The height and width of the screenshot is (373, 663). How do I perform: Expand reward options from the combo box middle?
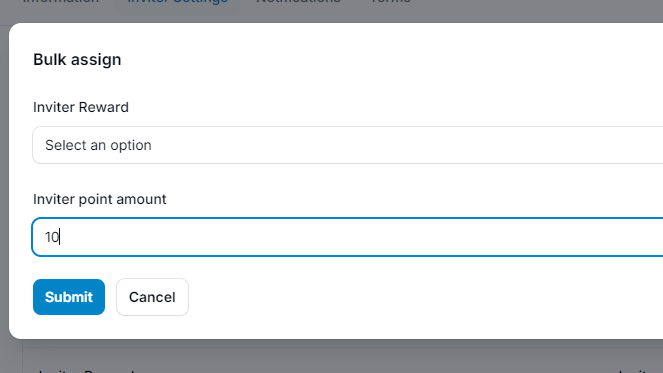click(348, 145)
